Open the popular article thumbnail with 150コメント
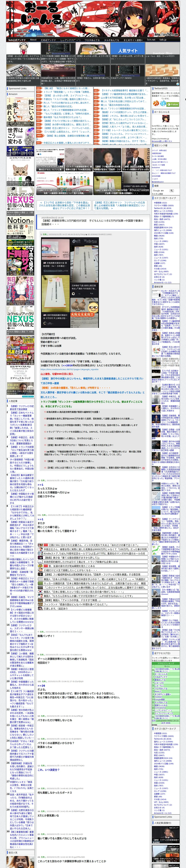 click(x=166, y=854)
